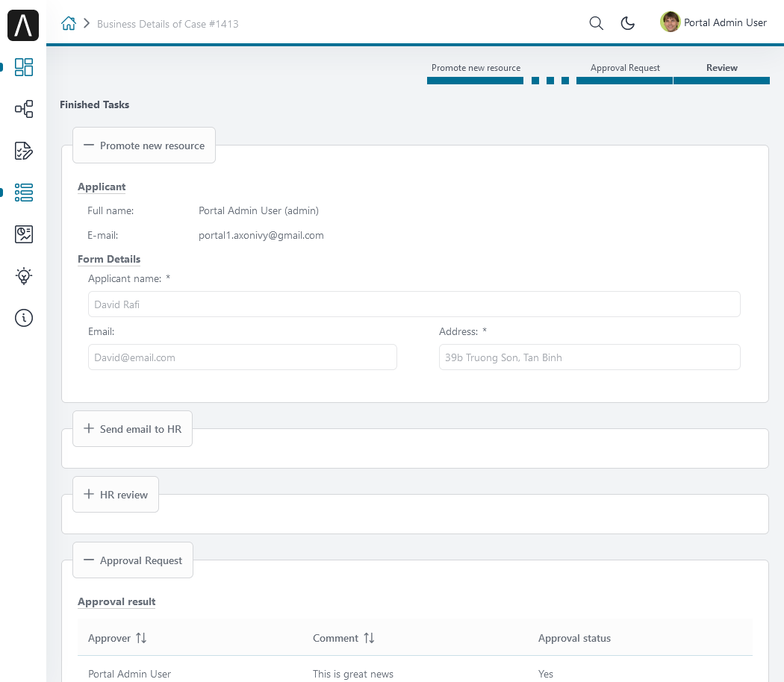Open the Statistics icon in sidebar

[x=23, y=234]
